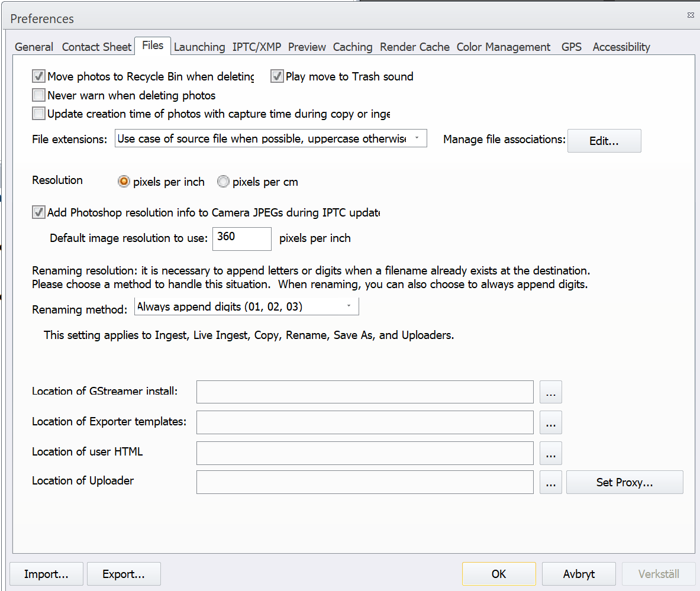
Task: Close the Preferences dialog window
Action: (691, 14)
